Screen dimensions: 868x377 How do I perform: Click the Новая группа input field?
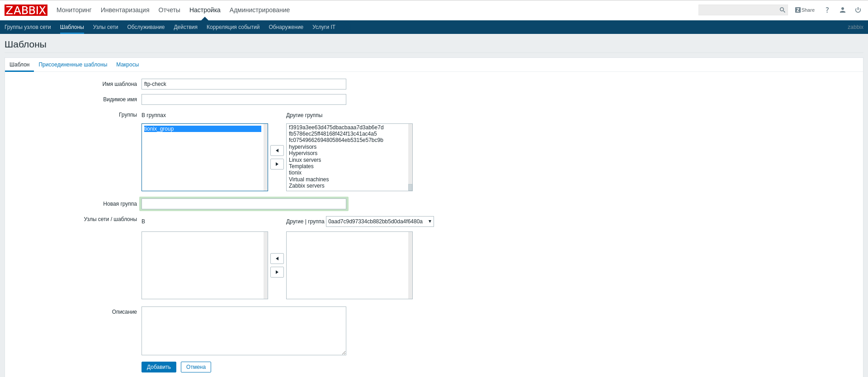pyautogui.click(x=244, y=204)
